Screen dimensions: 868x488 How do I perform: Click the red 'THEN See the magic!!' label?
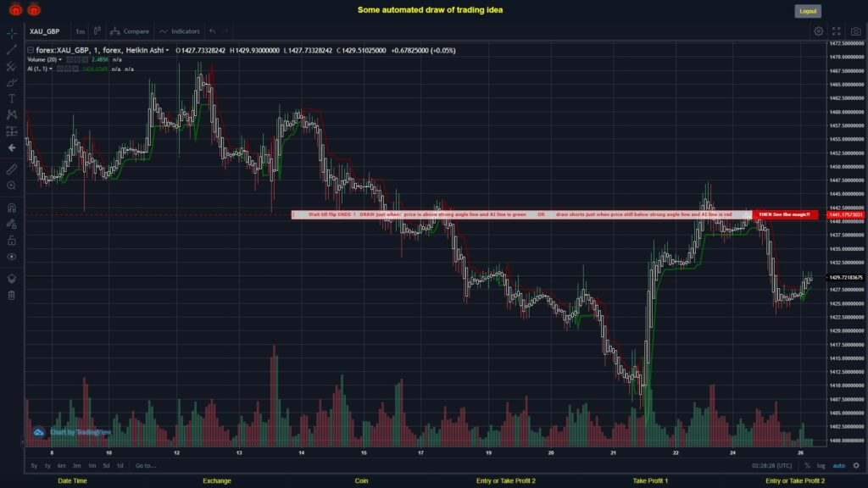(x=784, y=214)
